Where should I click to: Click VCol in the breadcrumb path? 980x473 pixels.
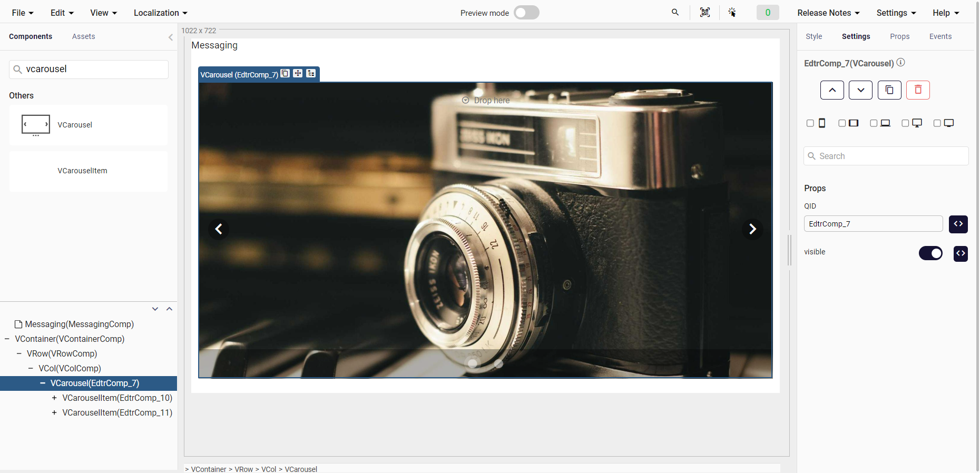(x=269, y=469)
